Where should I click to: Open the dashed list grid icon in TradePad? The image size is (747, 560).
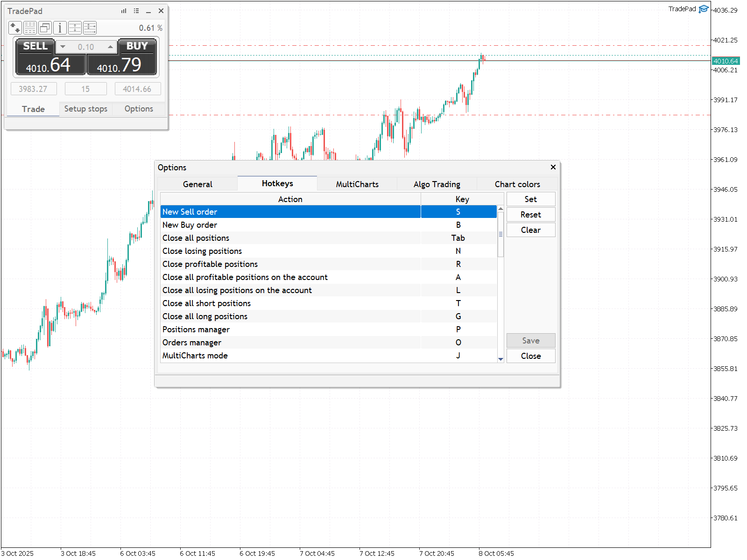pos(30,28)
